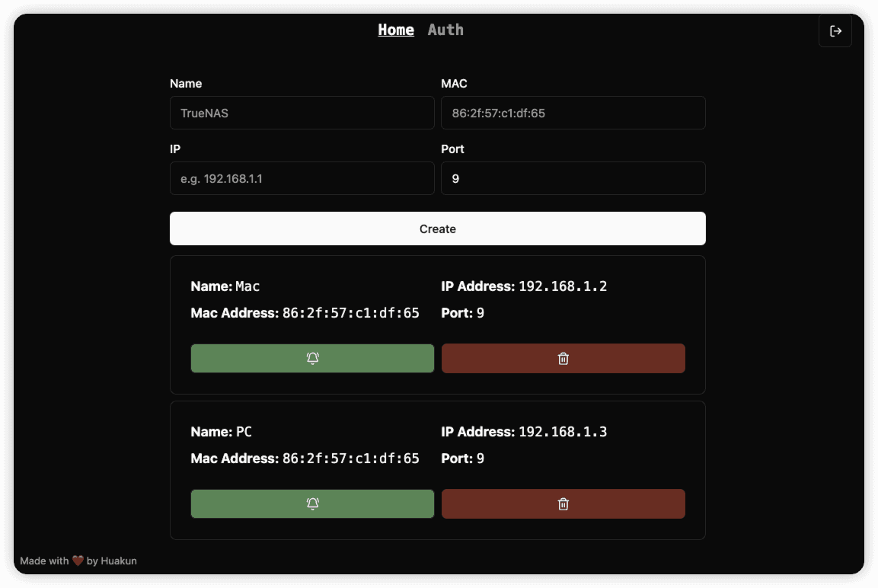Click the IP address 192.168.1.2 text

(x=563, y=286)
